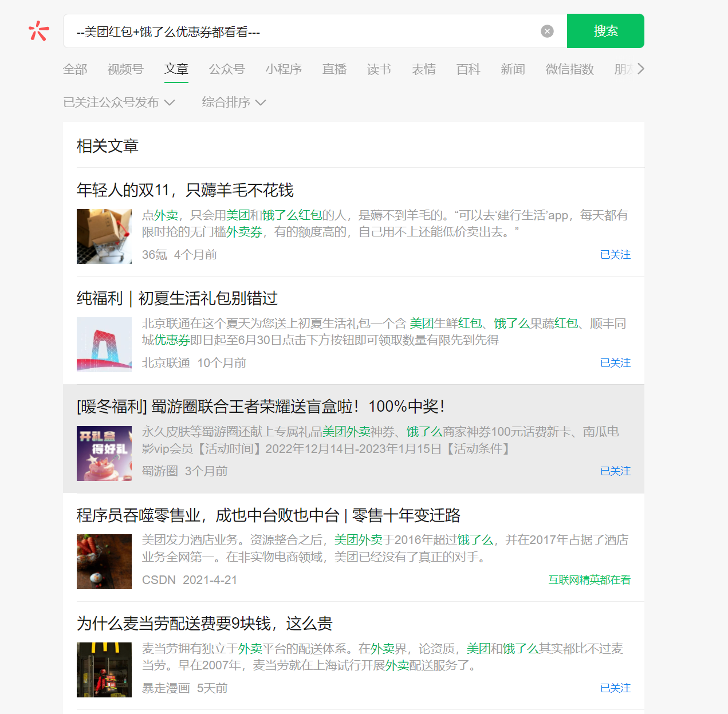This screenshot has width=728, height=714.
Task: Select the 文章 tab
Action: pyautogui.click(x=176, y=69)
